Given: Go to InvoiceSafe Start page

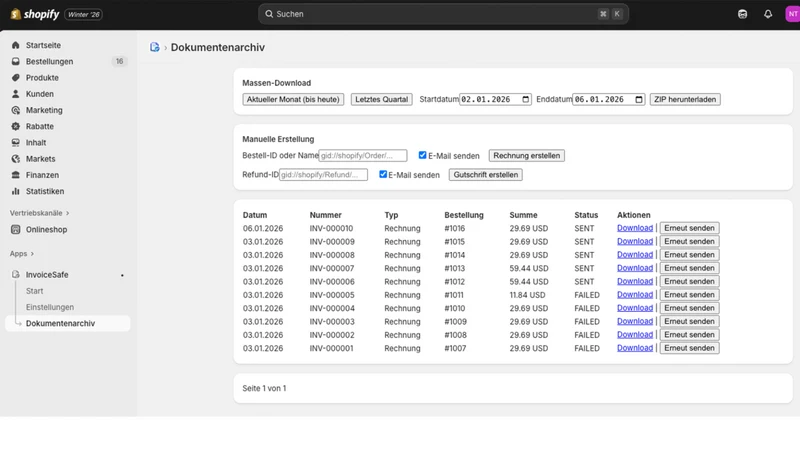Looking at the screenshot, I should [35, 291].
